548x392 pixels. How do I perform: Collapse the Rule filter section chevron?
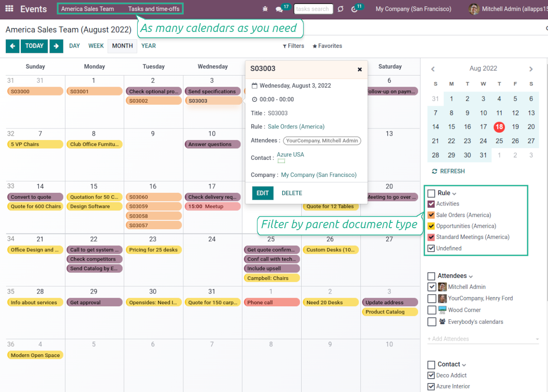click(454, 194)
